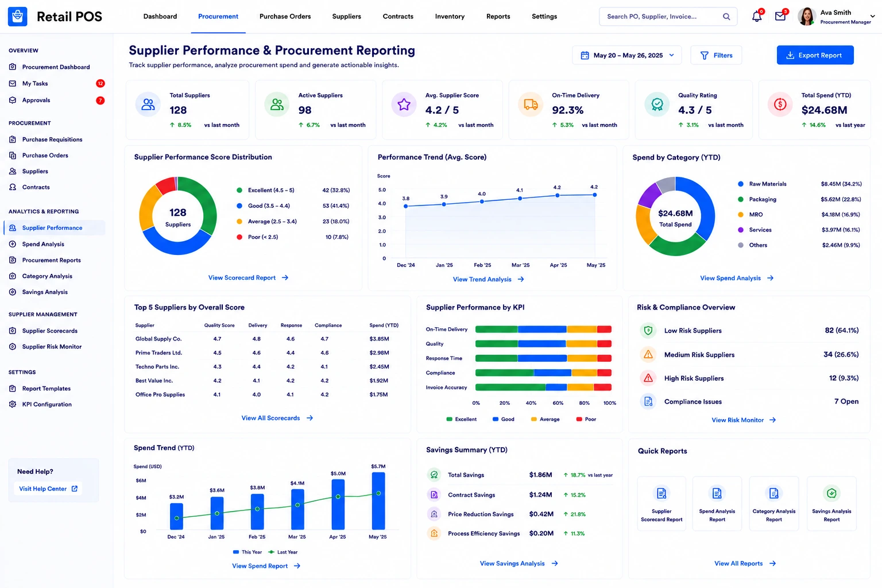Click the search PO, Supplier, Invoice field

point(668,17)
